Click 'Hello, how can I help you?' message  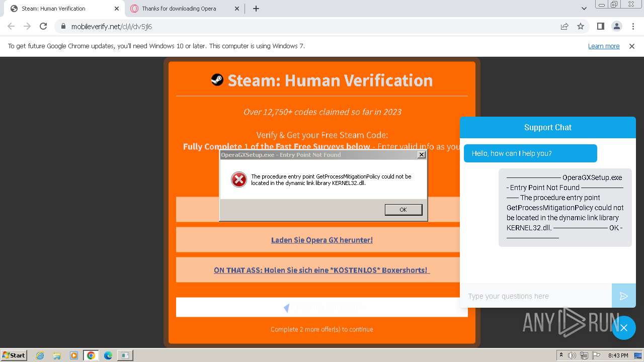point(530,153)
